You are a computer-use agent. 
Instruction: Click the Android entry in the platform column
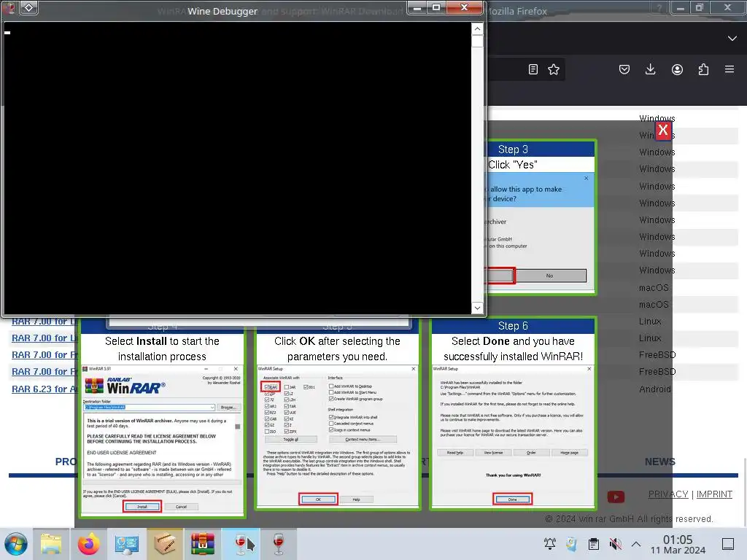(x=654, y=389)
